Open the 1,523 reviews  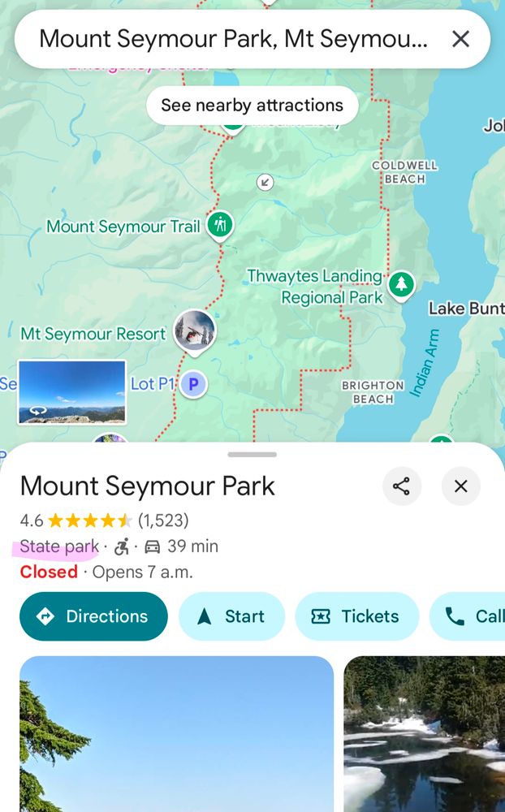[163, 520]
